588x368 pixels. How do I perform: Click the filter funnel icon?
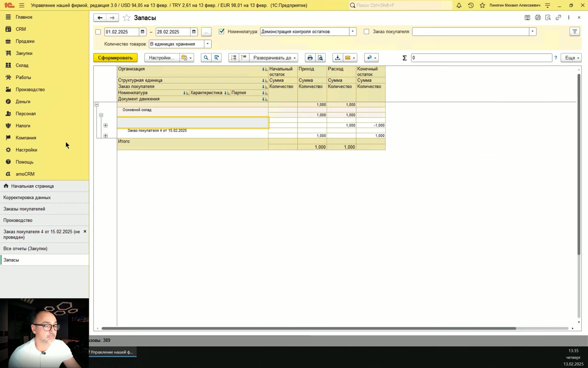[x=575, y=32]
